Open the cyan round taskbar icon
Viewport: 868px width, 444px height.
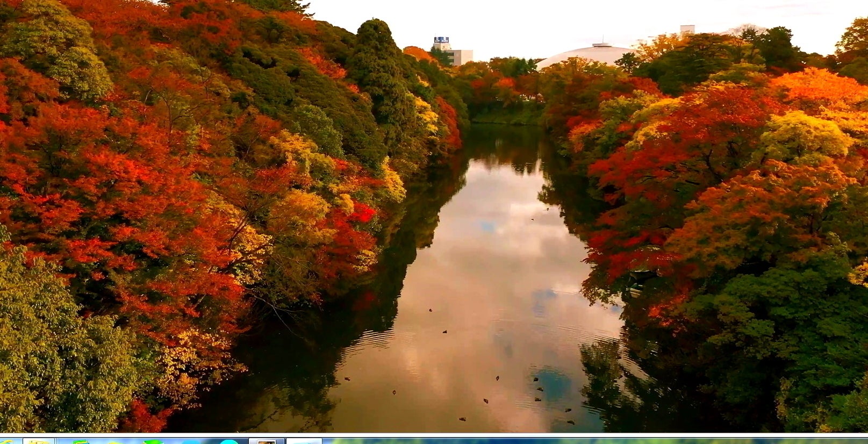point(229,442)
